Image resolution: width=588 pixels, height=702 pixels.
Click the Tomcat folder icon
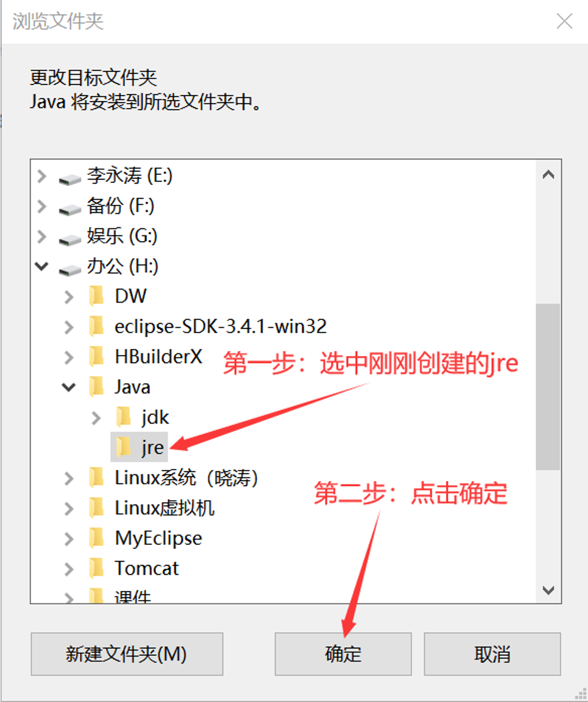[96, 569]
